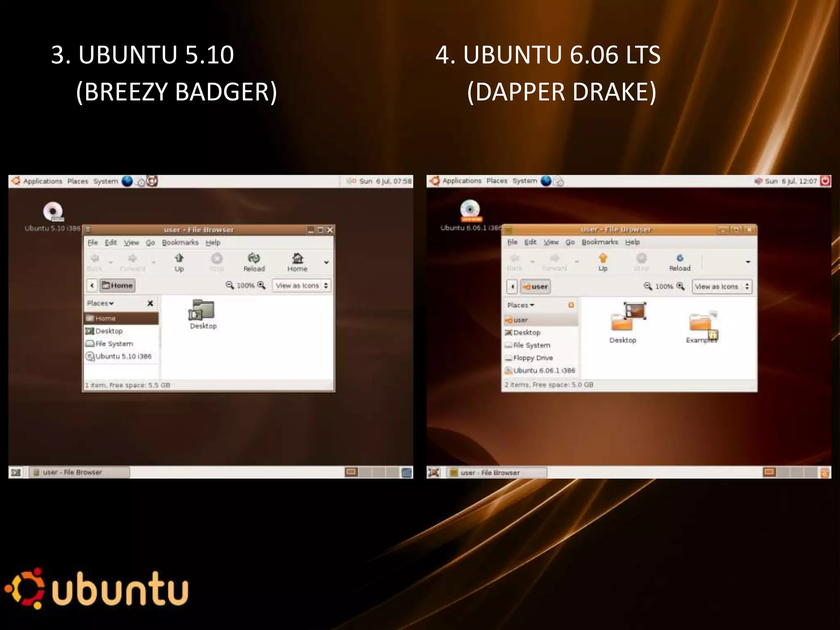Screen dimensions: 840x630
Task: Click orange trash icon in Ubuntu 6.06 bottom panel
Action: [825, 473]
